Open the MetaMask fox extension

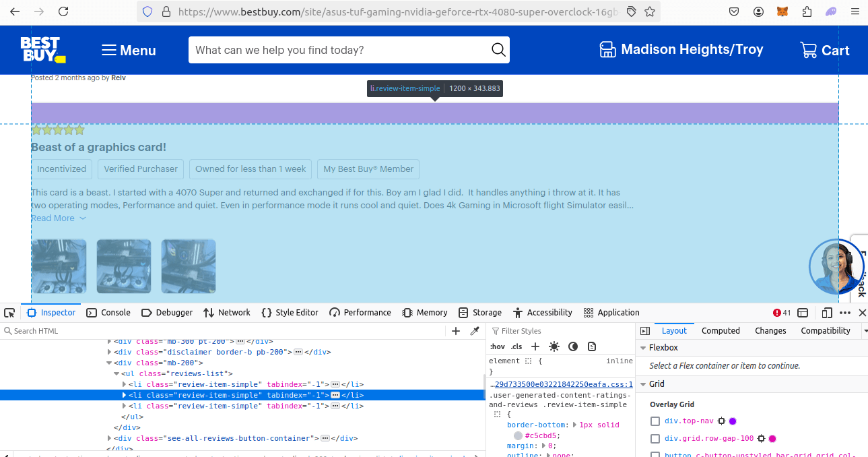coord(782,11)
